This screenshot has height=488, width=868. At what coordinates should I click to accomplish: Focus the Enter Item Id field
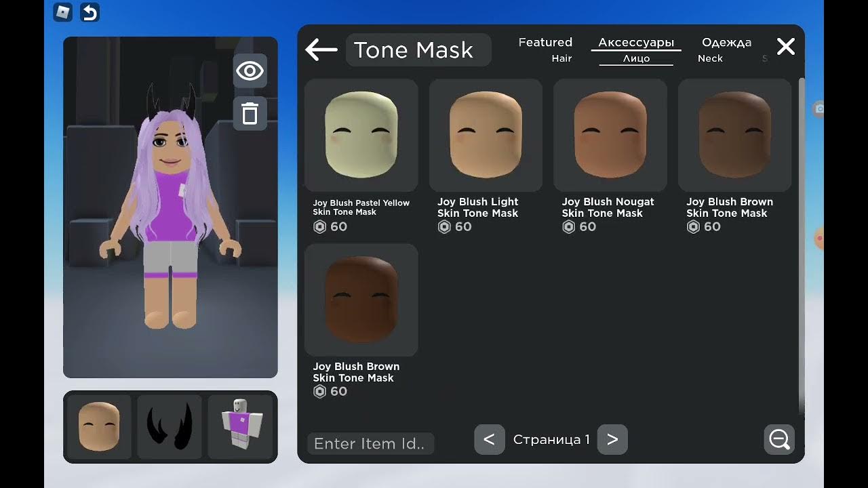370,444
